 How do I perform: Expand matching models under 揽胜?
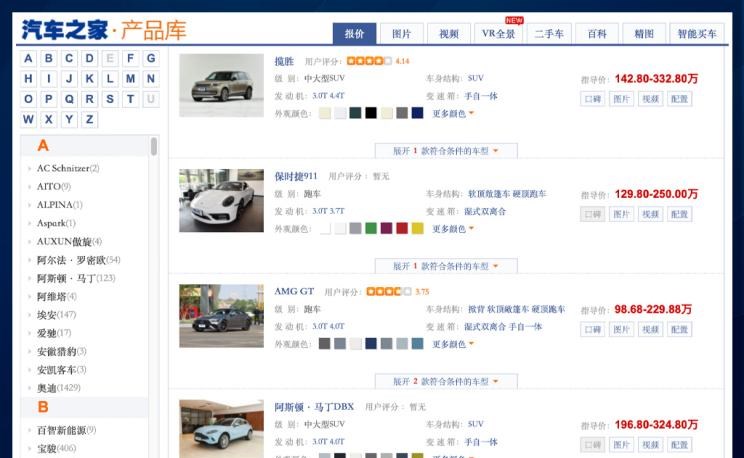pyautogui.click(x=446, y=151)
